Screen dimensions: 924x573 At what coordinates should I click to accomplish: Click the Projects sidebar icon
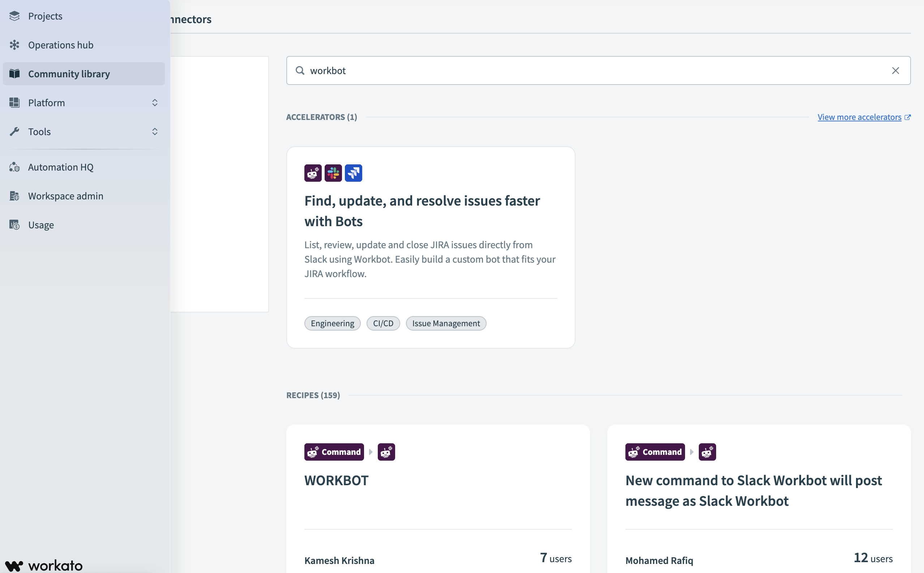15,15
